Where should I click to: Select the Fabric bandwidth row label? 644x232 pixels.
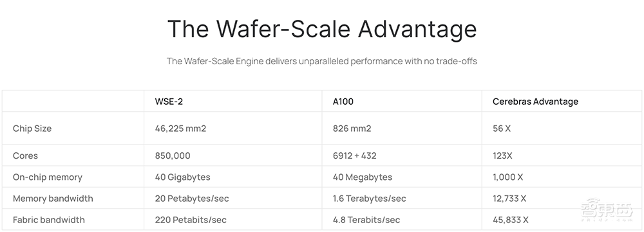(48, 220)
